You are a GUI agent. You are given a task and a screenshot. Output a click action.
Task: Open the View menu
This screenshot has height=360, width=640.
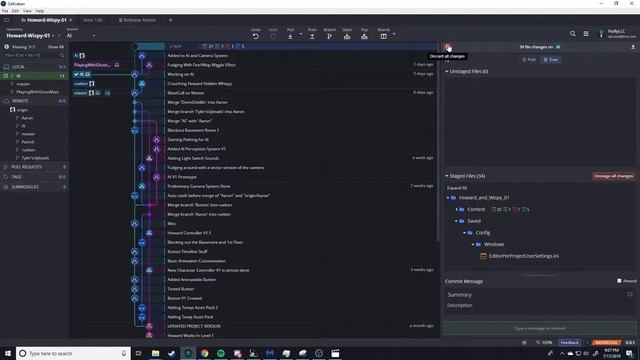pos(27,11)
